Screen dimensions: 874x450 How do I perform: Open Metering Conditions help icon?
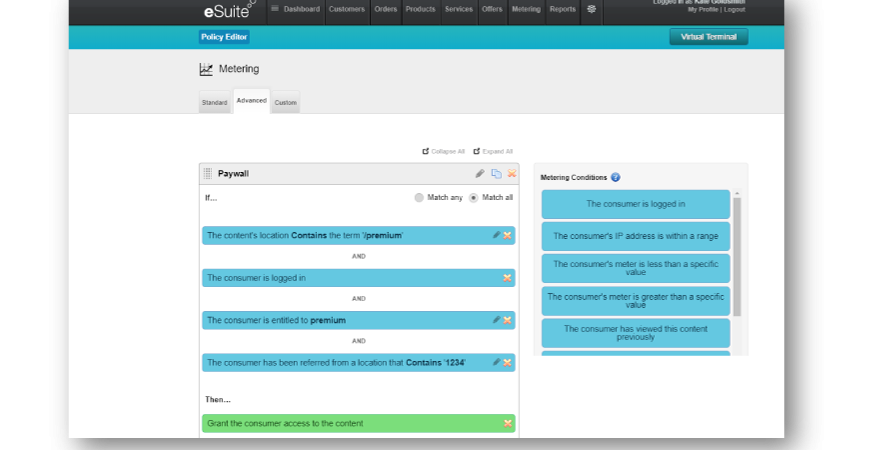615,177
